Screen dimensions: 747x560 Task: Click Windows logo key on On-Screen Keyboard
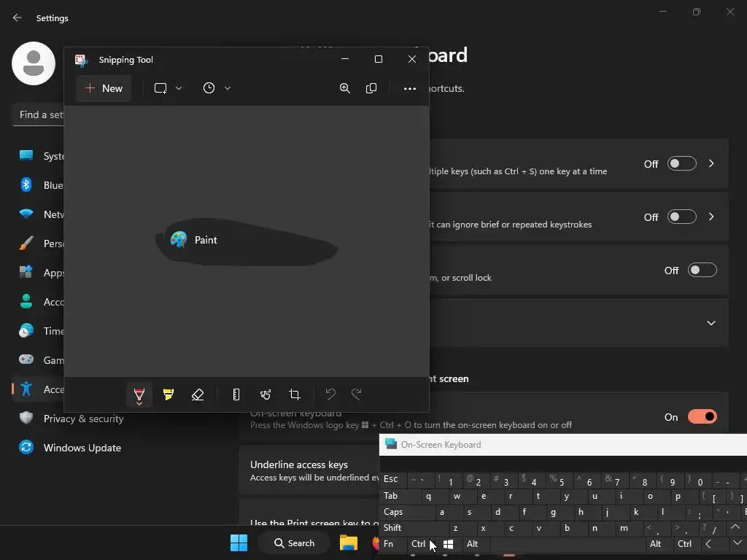[x=449, y=544]
